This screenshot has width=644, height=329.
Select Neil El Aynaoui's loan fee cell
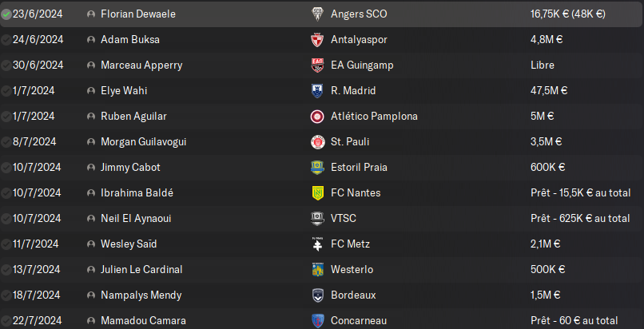coord(579,219)
